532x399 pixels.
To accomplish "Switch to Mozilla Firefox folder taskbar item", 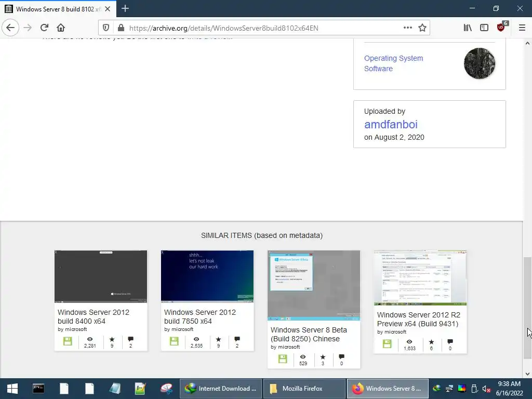I will [x=304, y=389].
